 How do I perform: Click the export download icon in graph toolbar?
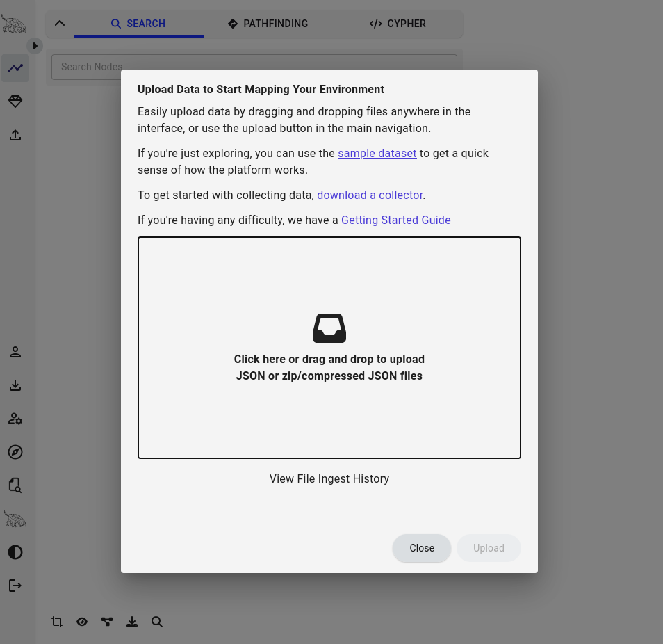[x=132, y=622]
